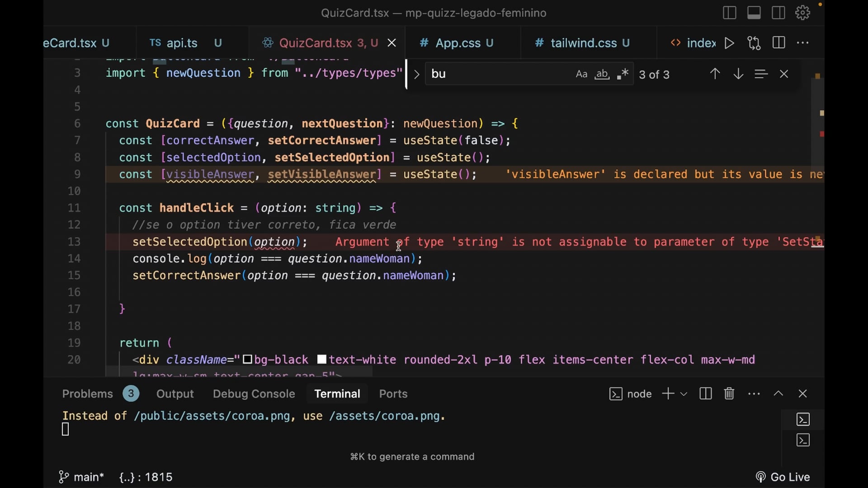Maximize panel size with up chevron

pos(778,394)
